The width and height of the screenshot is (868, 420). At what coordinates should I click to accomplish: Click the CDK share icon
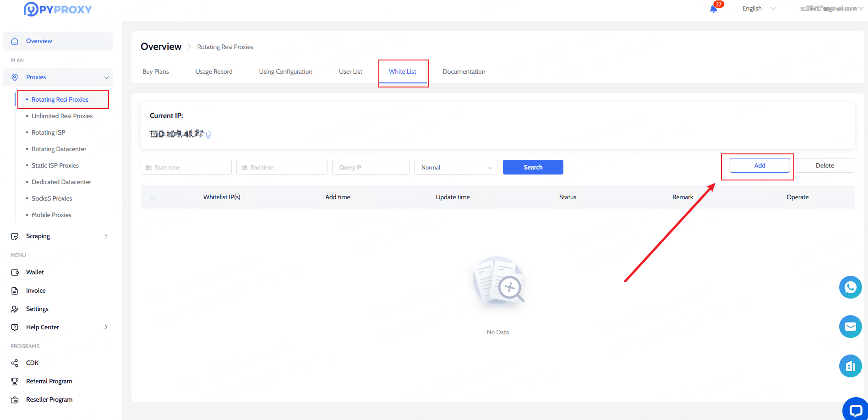(x=15, y=363)
